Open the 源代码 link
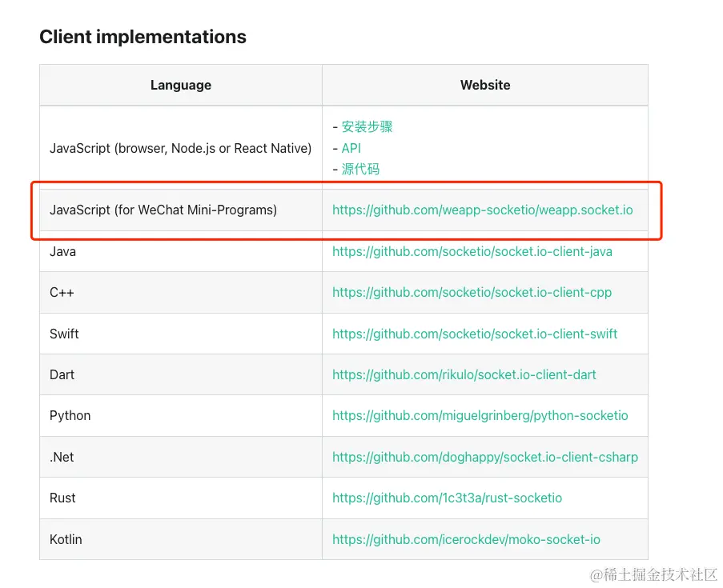 coord(360,169)
